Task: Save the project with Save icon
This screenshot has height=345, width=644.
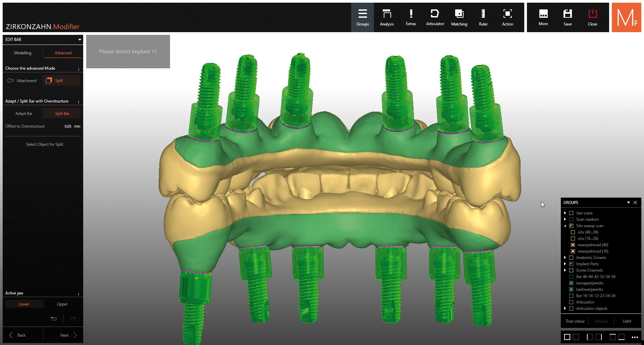Action: coord(568,17)
